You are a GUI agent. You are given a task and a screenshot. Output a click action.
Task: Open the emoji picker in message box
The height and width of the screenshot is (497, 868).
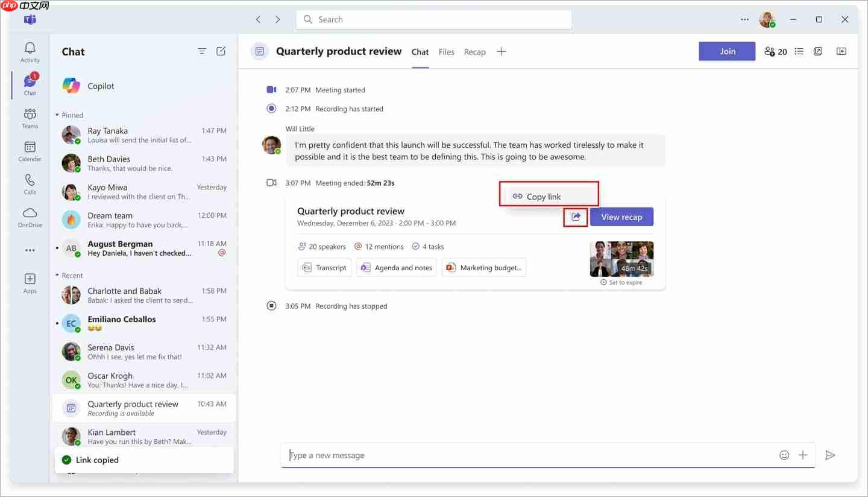click(x=784, y=455)
